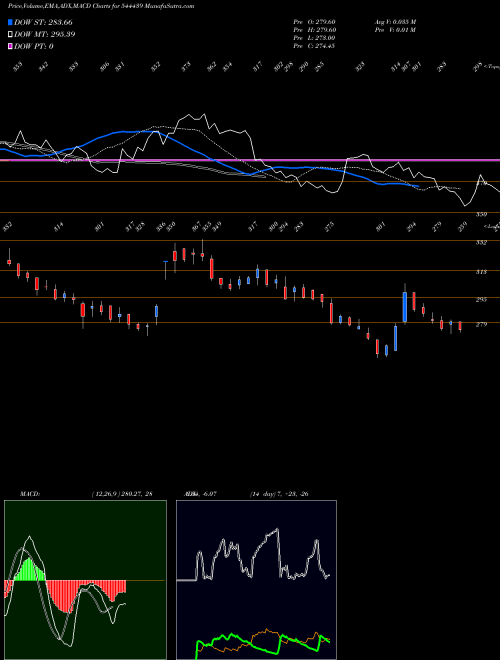This screenshot has width=500, height=660.
Task: Click the green MACD histogram bars
Action: 29,570
